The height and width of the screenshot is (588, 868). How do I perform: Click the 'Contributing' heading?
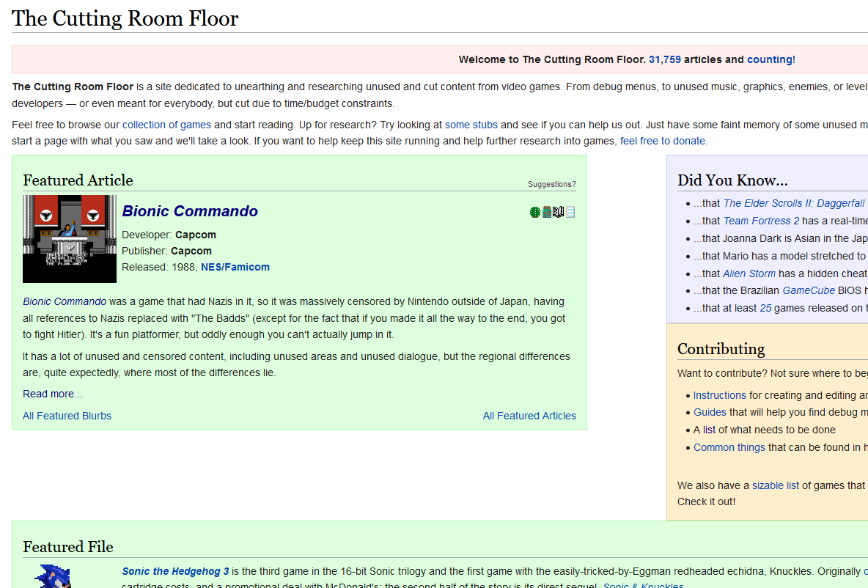[721, 349]
